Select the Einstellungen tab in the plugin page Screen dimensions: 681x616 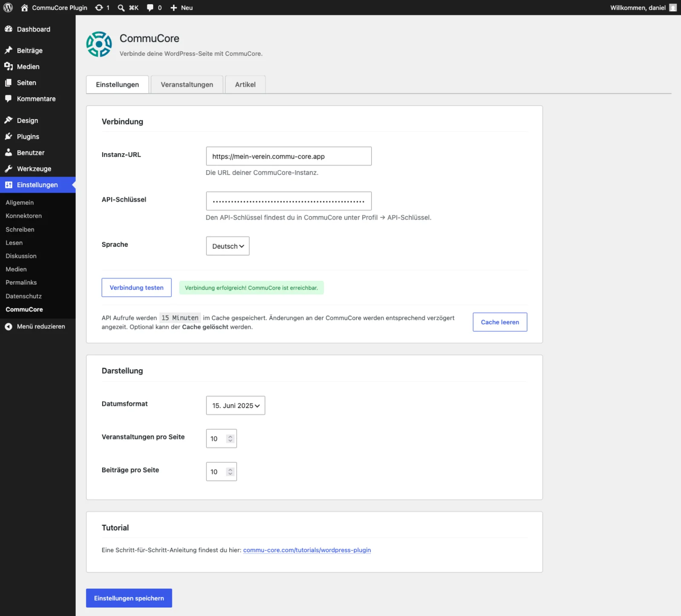(x=117, y=84)
